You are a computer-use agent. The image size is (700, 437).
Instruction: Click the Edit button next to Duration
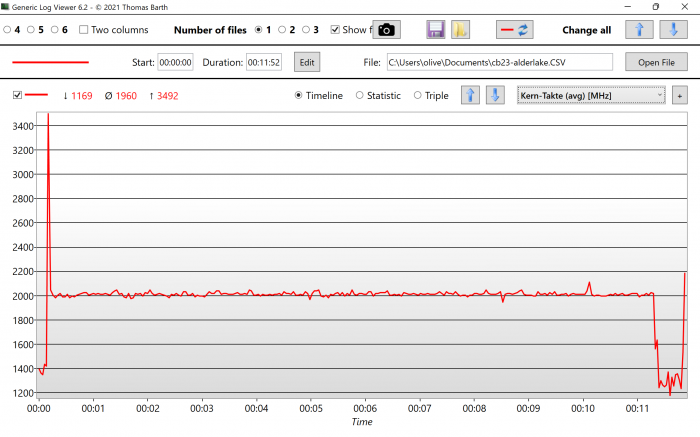pyautogui.click(x=306, y=62)
